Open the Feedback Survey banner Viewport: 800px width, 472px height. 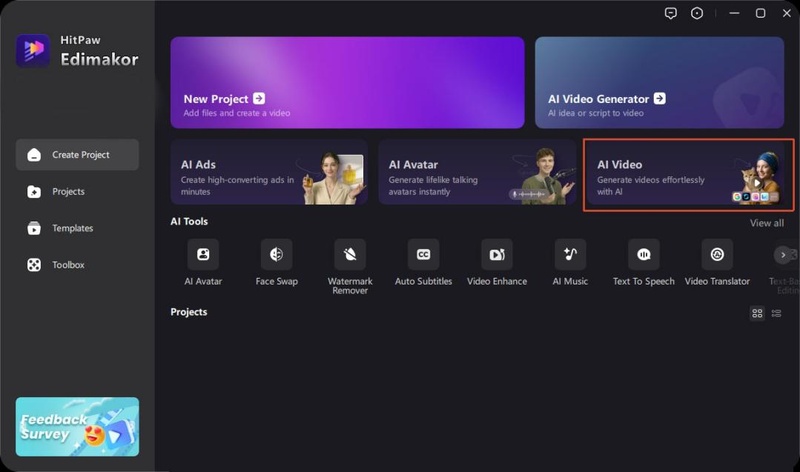77,427
